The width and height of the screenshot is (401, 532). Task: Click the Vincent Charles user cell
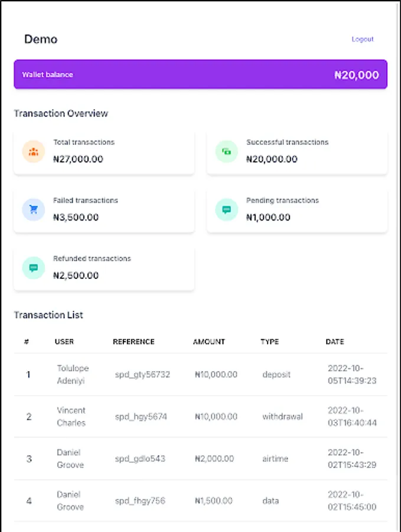[x=71, y=417]
